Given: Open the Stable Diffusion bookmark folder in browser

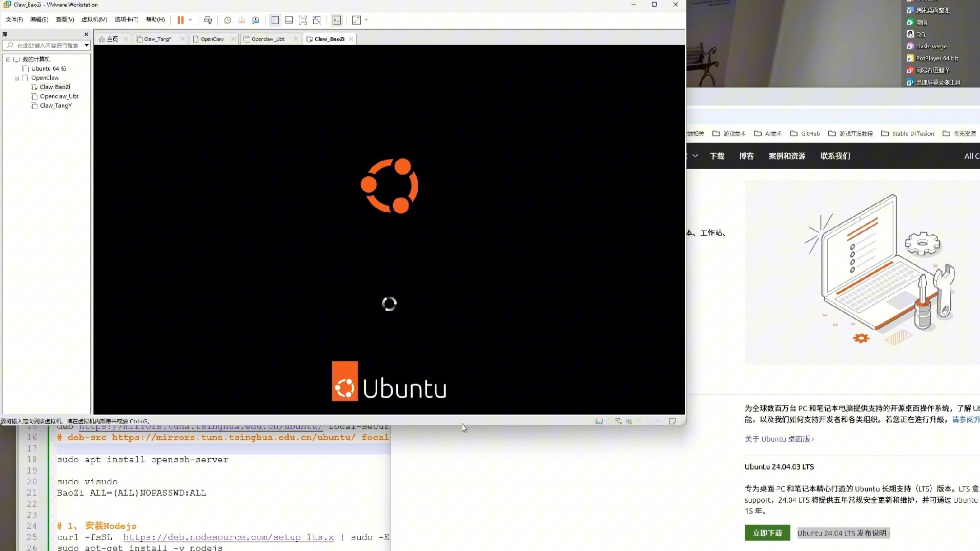Looking at the screenshot, I should (908, 134).
